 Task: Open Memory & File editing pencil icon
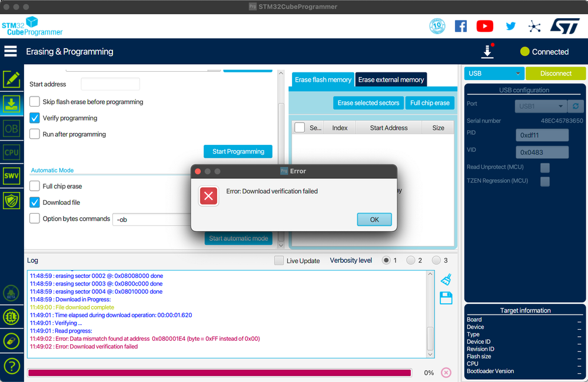[x=12, y=79]
